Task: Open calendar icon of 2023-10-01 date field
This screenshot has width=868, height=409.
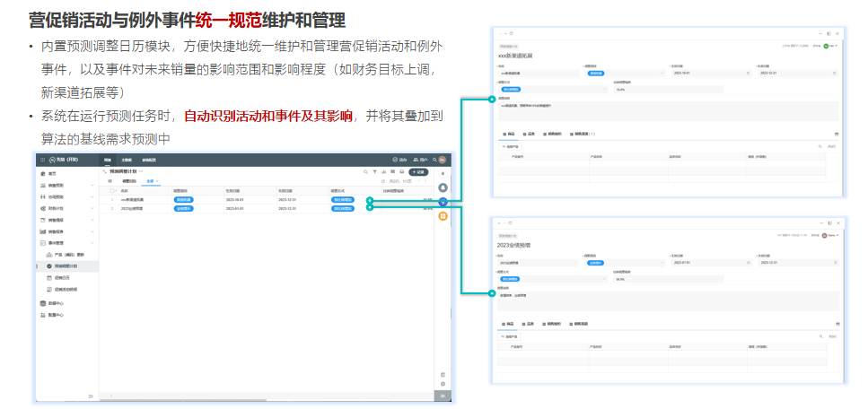Action: (749, 73)
